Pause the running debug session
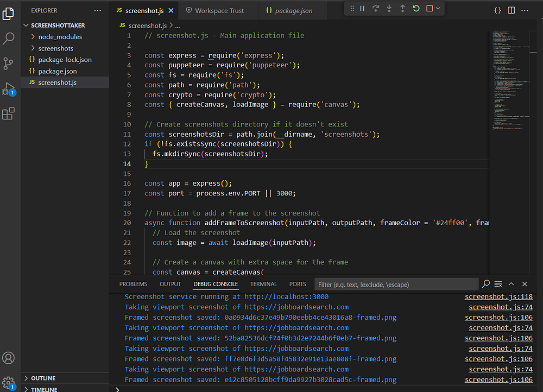This screenshot has height=392, width=543. [x=362, y=9]
